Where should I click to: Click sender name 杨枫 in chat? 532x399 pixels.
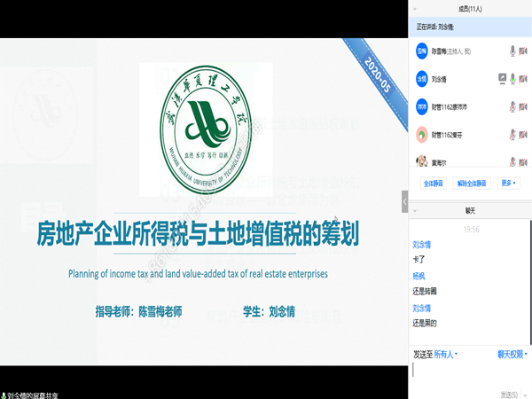point(419,276)
